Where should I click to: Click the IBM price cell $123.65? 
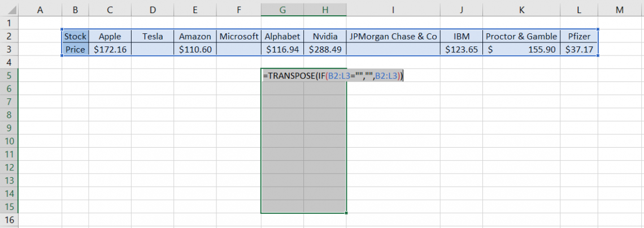[461, 49]
